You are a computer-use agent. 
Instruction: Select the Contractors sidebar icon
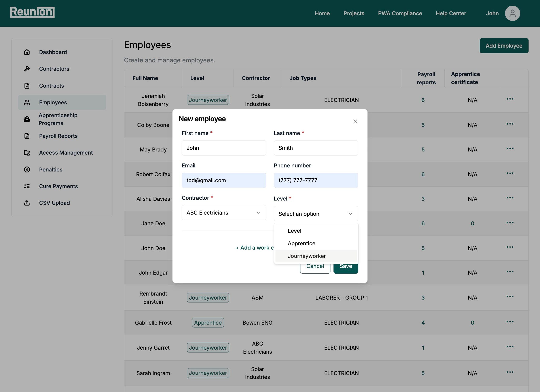click(26, 69)
